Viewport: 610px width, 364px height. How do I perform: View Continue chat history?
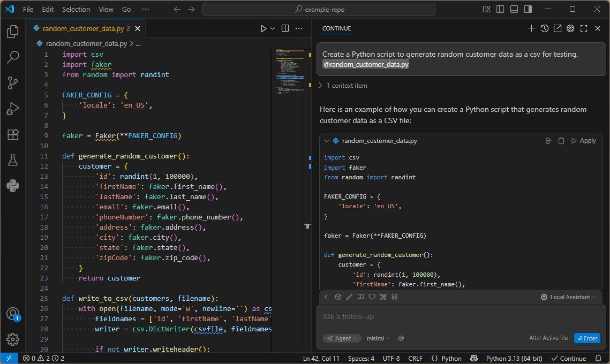point(545,28)
